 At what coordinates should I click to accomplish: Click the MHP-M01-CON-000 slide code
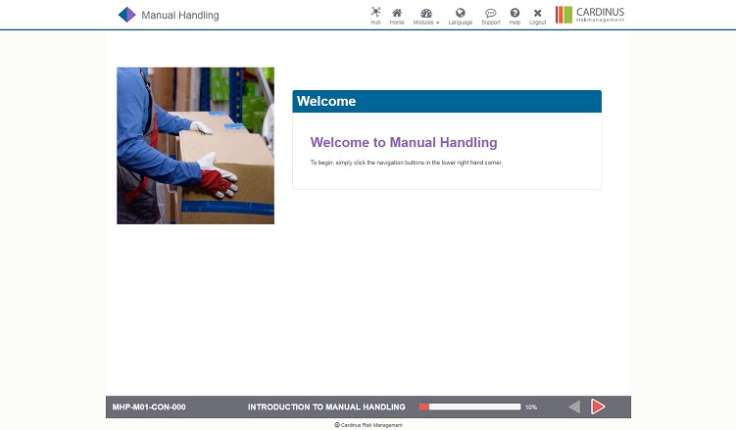pos(149,407)
